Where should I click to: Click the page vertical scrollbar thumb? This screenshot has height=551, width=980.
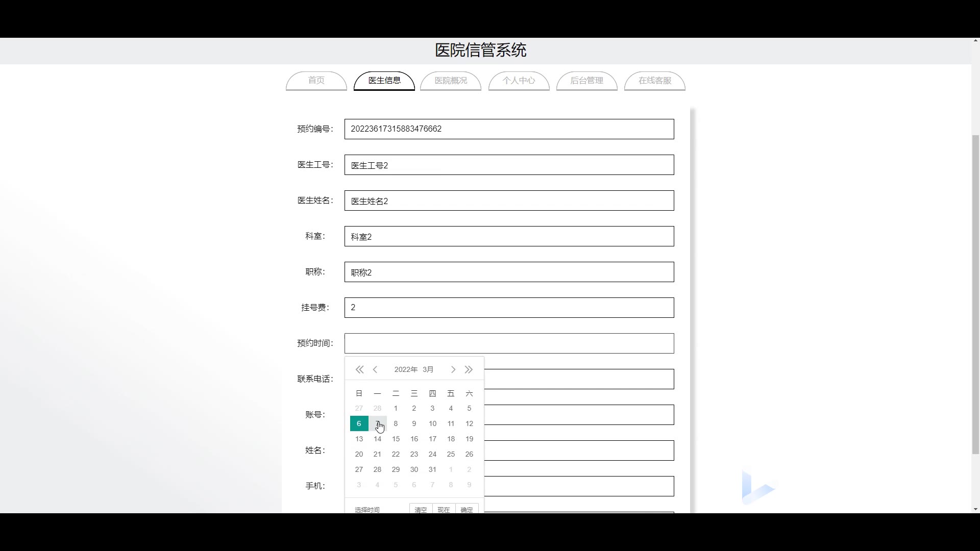coord(975,293)
